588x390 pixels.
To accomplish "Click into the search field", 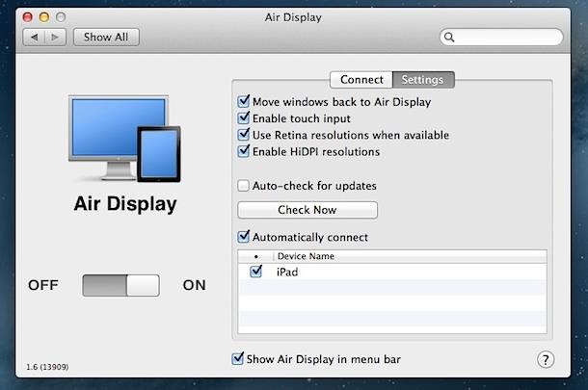I will pyautogui.click(x=506, y=38).
